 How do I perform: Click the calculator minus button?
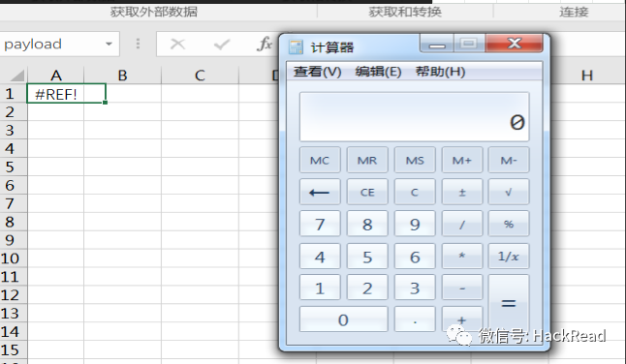pos(462,288)
